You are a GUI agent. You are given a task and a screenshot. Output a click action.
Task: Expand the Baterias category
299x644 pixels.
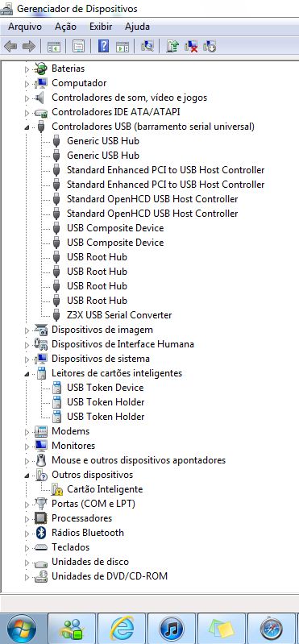27,69
